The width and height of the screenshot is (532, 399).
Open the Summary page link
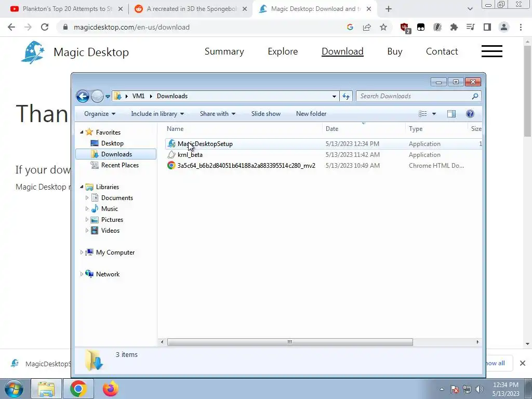click(x=224, y=51)
